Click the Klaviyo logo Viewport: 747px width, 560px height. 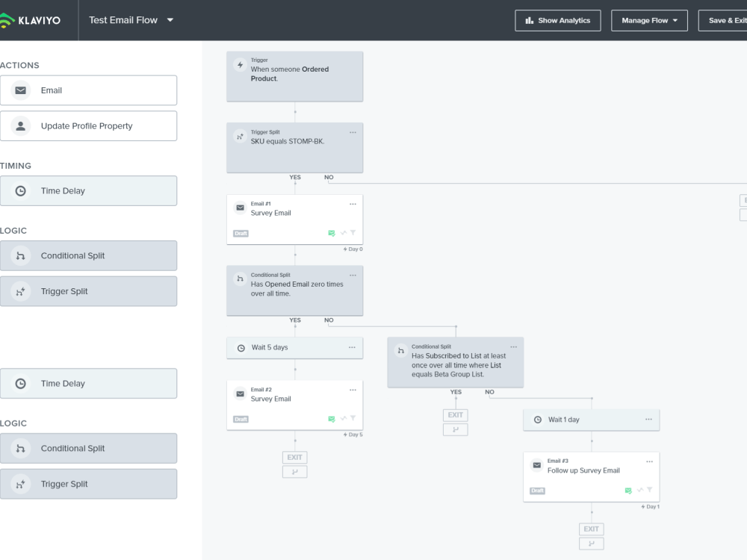[x=30, y=20]
